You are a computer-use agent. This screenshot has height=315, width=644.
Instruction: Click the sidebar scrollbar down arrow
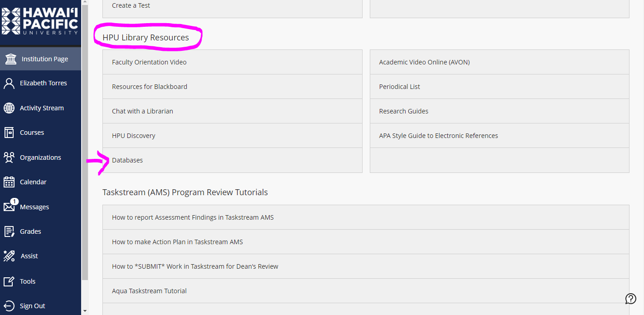point(85,311)
